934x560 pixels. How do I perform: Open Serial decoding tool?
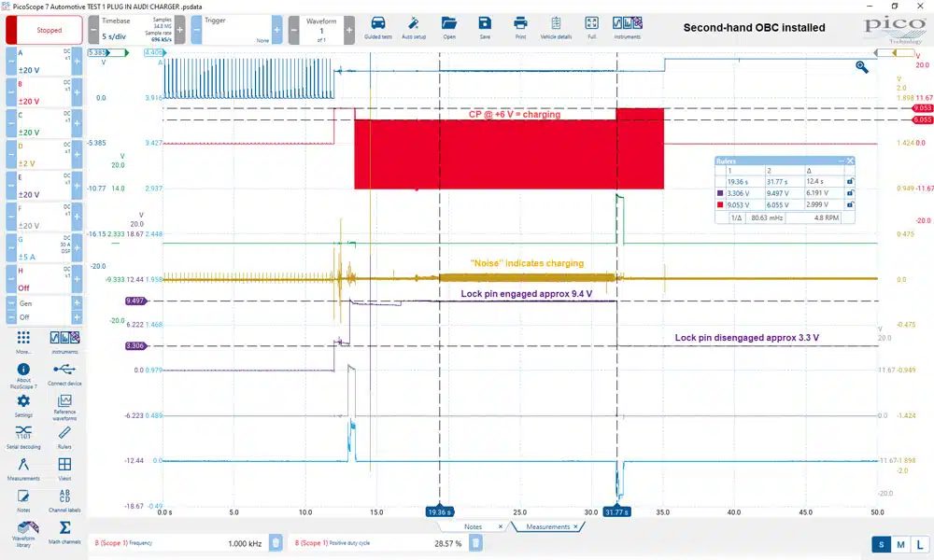click(23, 437)
